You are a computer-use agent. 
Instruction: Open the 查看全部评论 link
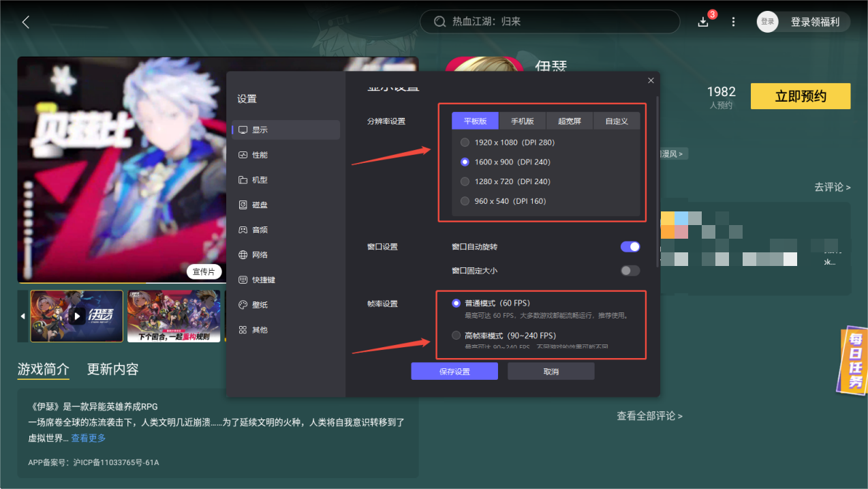tap(649, 416)
